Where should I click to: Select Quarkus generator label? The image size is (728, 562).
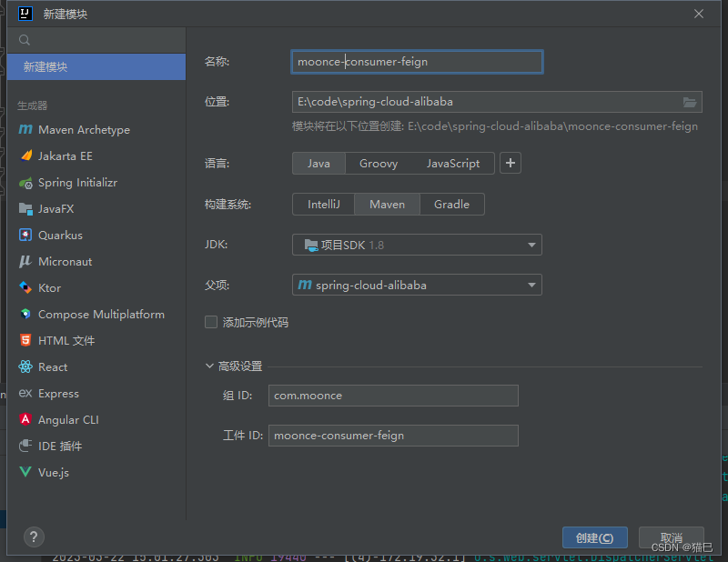click(x=60, y=236)
